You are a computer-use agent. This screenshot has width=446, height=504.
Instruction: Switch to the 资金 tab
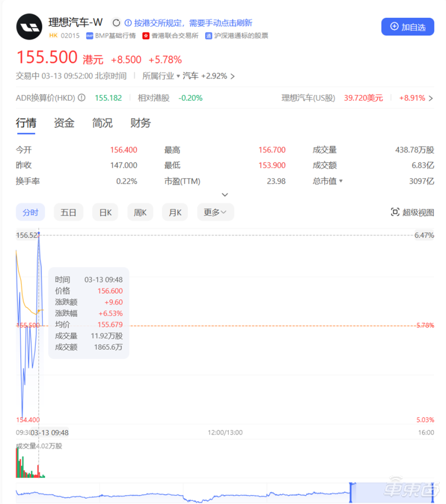(x=64, y=123)
